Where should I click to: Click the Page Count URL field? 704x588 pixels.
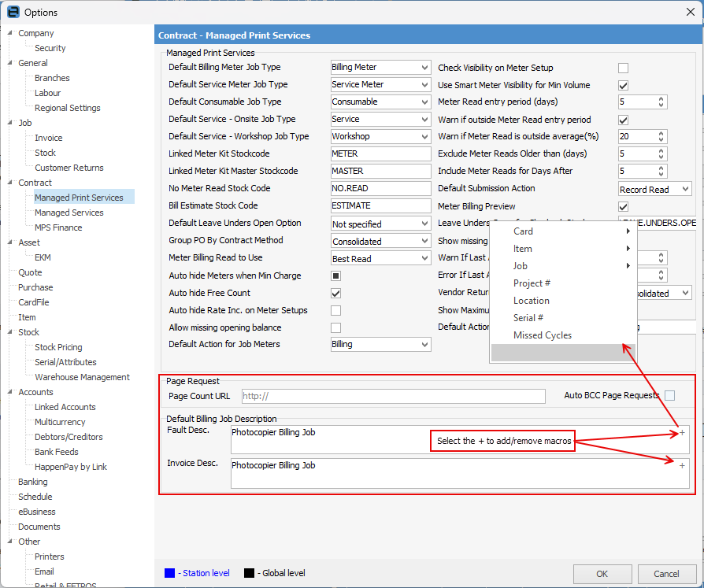click(393, 397)
